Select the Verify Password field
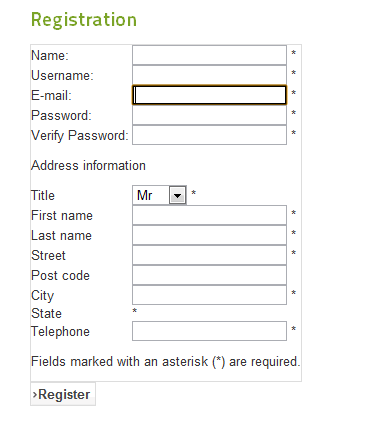Image resolution: width=377 pixels, height=421 pixels. tap(209, 135)
